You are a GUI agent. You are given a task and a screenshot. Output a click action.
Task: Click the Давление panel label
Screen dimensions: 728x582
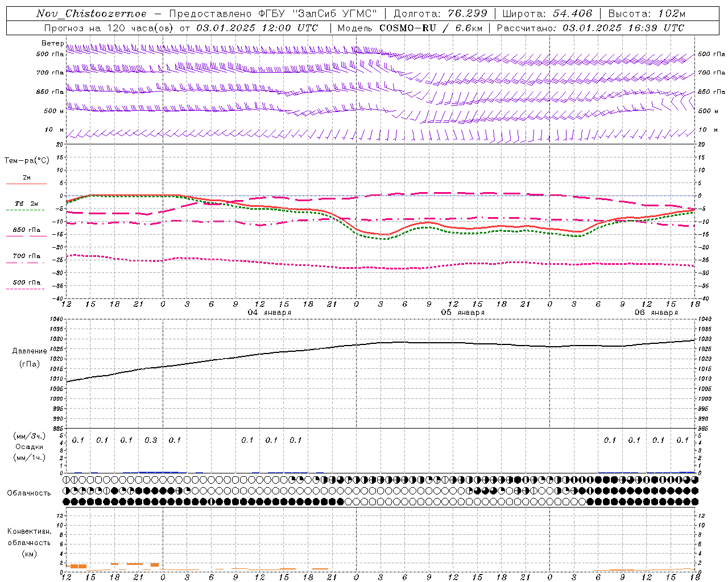click(30, 351)
